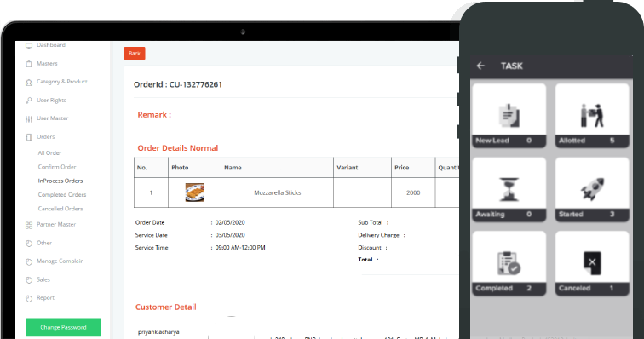Viewport: 644px width, 339px height.
Task: Click the Partner Master grid icon
Action: [x=29, y=225]
